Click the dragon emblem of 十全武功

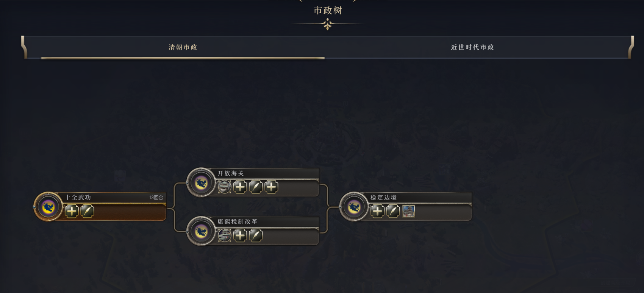point(48,207)
